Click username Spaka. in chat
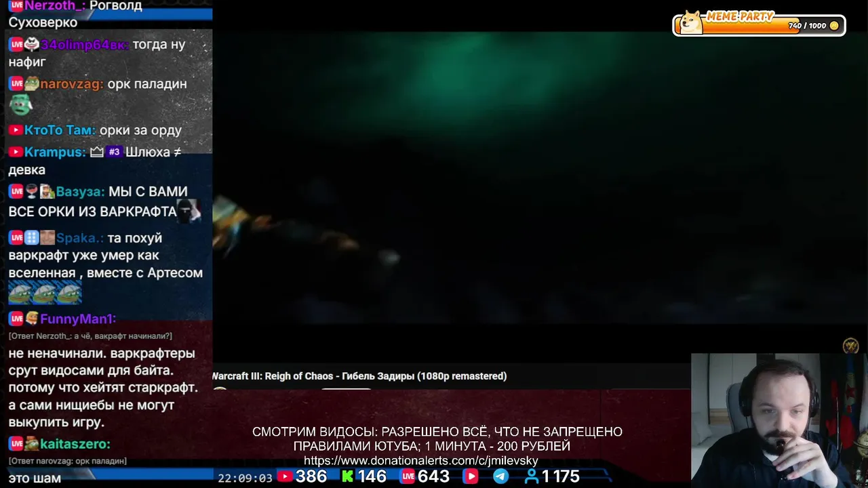The height and width of the screenshot is (488, 868). 79,238
